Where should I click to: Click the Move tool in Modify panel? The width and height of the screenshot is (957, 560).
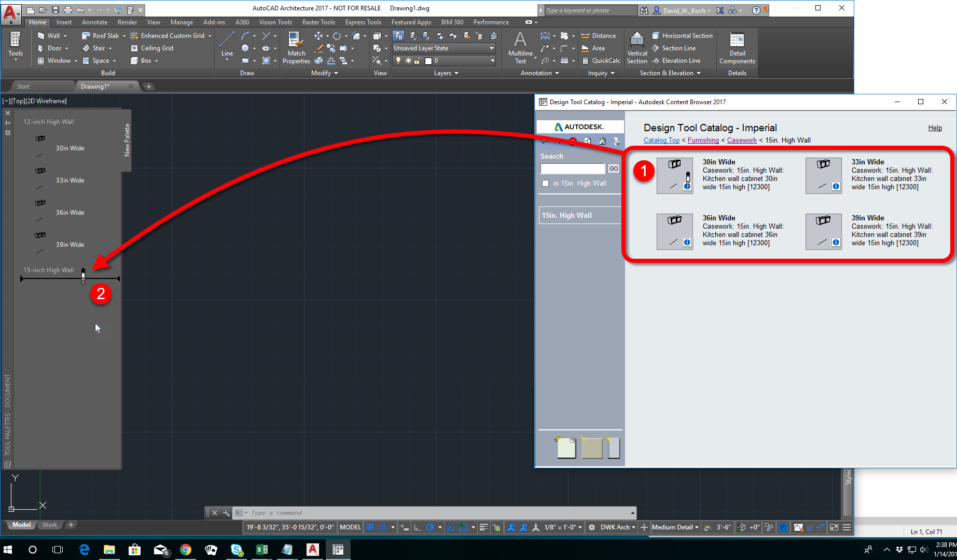tap(318, 36)
